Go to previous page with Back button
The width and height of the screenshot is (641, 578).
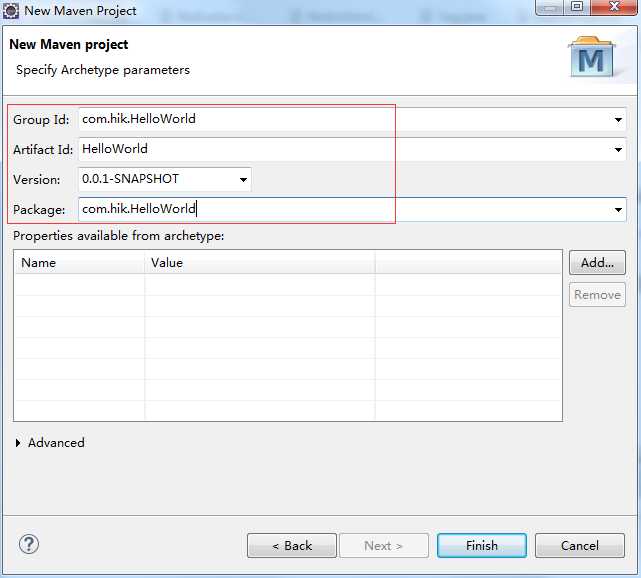point(292,545)
